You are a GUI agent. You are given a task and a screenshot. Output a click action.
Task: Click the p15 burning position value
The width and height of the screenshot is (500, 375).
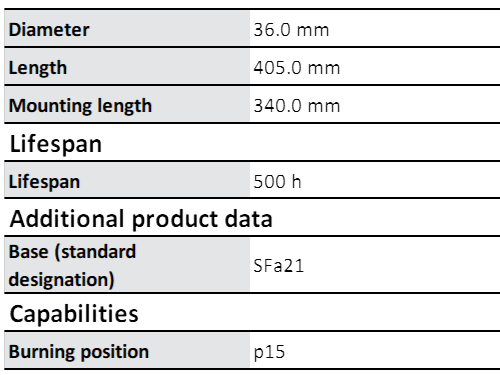(x=269, y=353)
